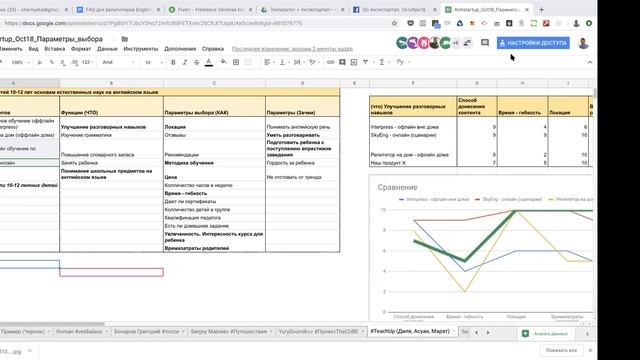The width and height of the screenshot is (640, 360).
Task: Open the Справка menu
Action: click(213, 49)
